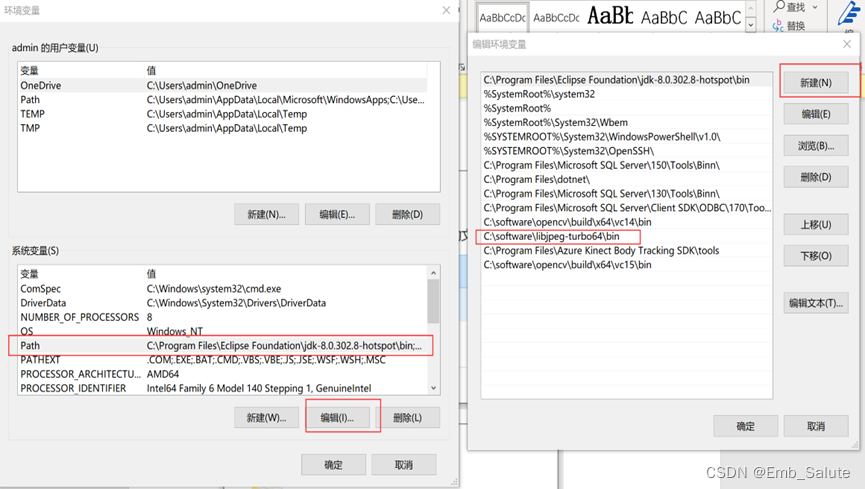This screenshot has height=489, width=865.
Task: Click 新建(N)... under user variables
Action: click(266, 214)
